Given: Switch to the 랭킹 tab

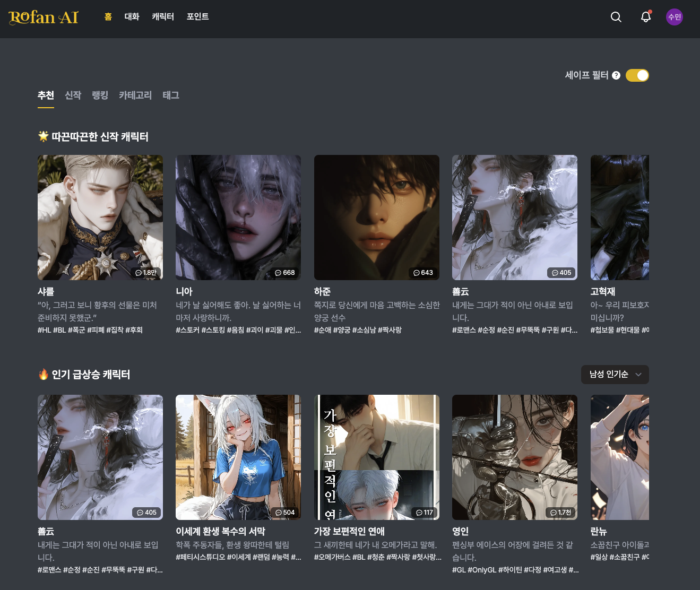Looking at the screenshot, I should 100,96.
